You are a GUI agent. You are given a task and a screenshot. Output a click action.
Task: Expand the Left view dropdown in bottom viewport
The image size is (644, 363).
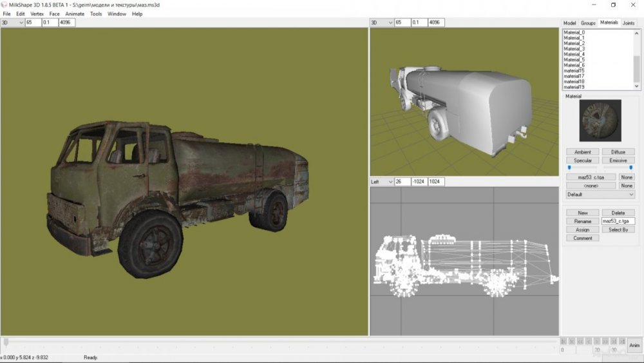coord(381,182)
